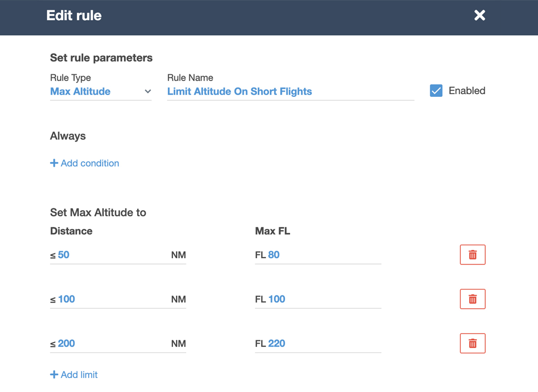Edit the FL 220 max altitude field
The width and height of the screenshot is (538, 392).
[x=323, y=344]
